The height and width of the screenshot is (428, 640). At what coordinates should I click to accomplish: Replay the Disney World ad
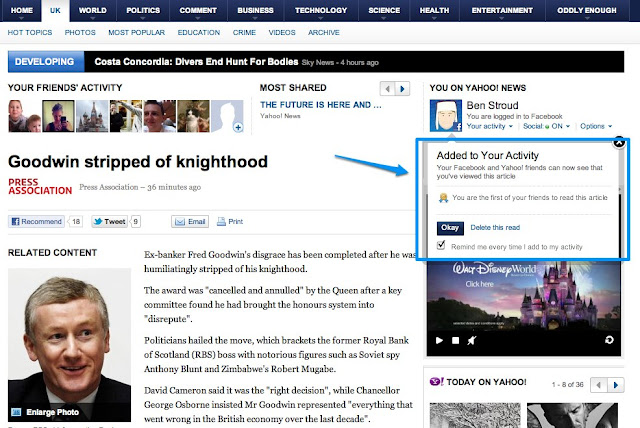tap(609, 340)
